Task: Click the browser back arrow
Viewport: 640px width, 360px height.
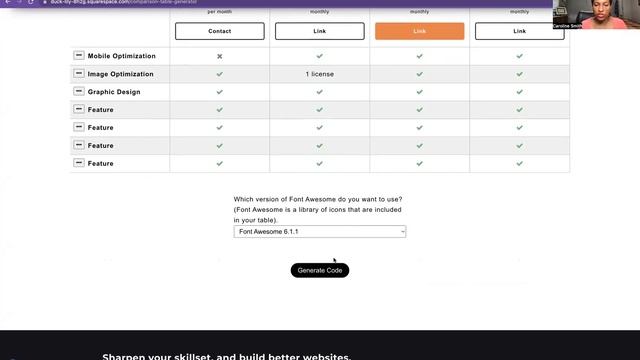Action: click(8, 2)
